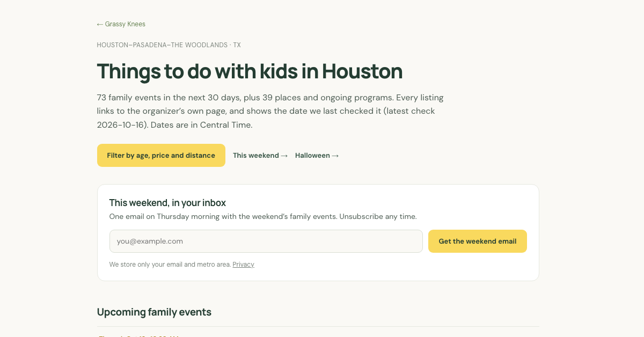Open the Halloween events link
Screen dimensions: 644x337
tap(317, 156)
